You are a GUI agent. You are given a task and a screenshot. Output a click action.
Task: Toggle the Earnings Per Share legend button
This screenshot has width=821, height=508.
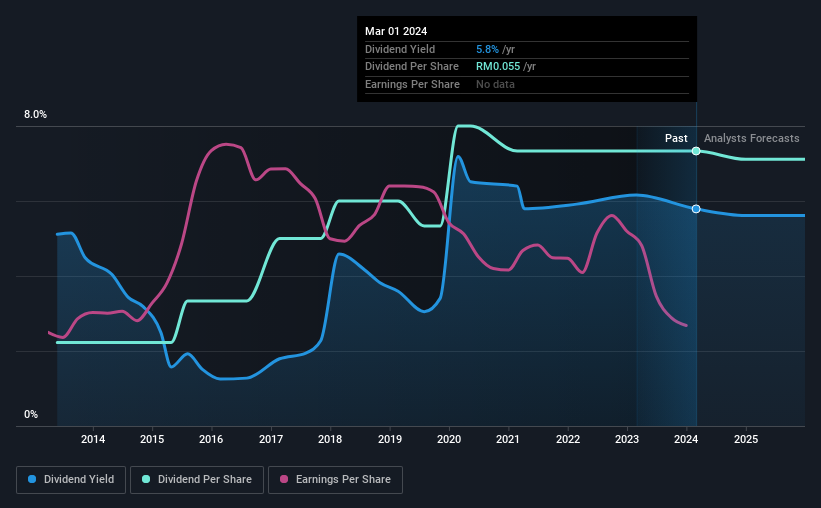[x=335, y=480]
